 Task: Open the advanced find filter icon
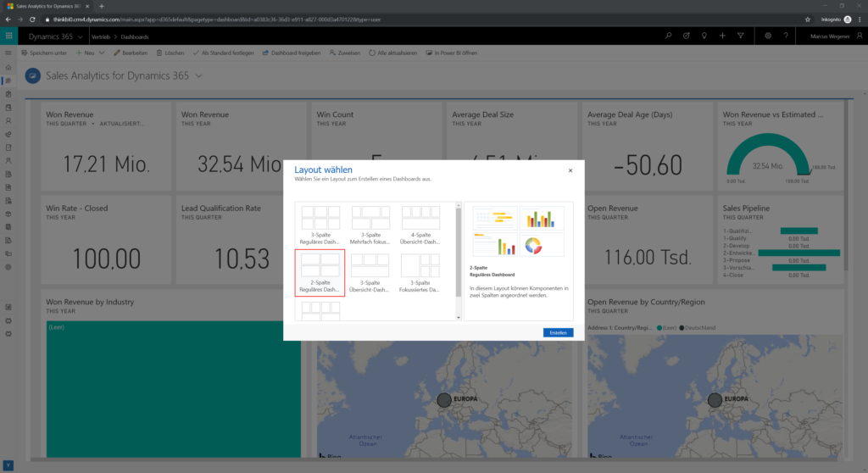(741, 36)
